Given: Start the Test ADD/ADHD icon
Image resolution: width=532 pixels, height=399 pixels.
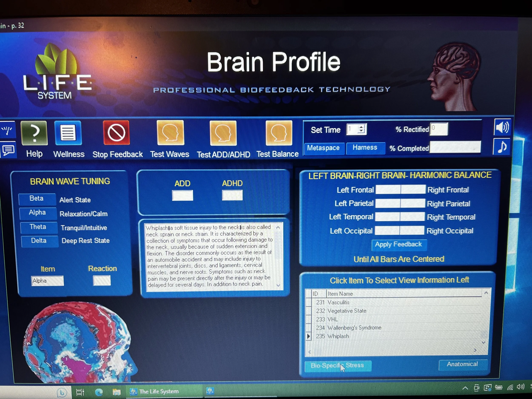Looking at the screenshot, I should 223,133.
